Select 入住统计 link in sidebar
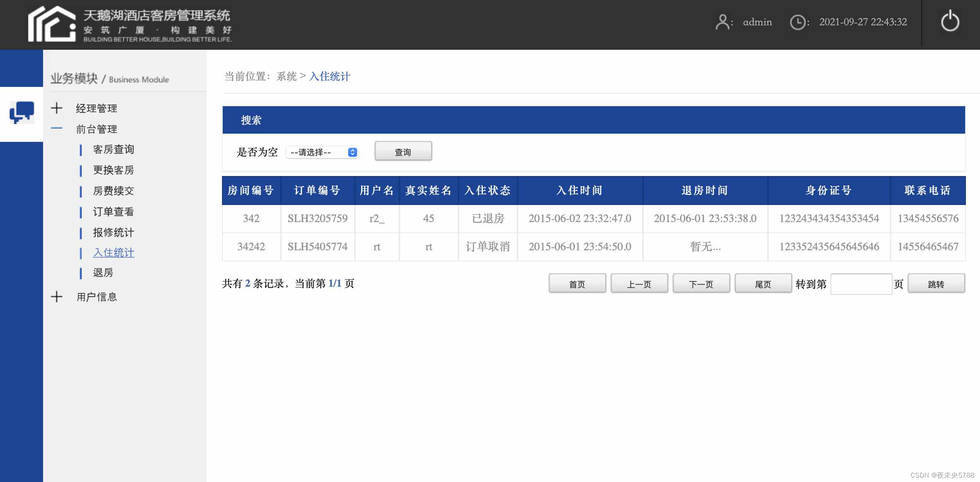980x482 pixels. tap(113, 253)
